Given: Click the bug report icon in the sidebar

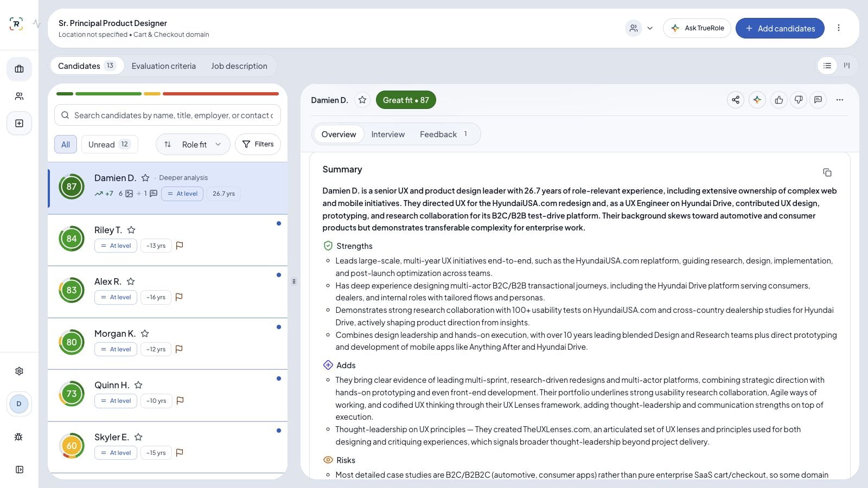Looking at the screenshot, I should click(x=19, y=437).
